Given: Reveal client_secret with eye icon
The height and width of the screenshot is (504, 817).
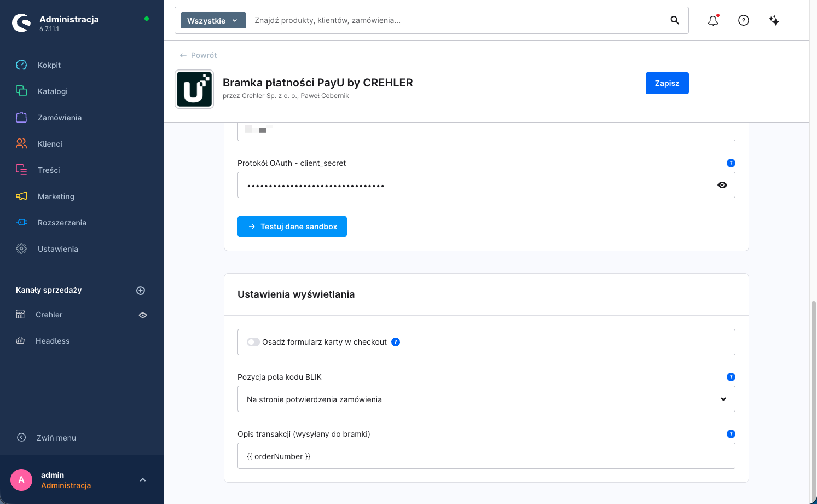Looking at the screenshot, I should (722, 185).
